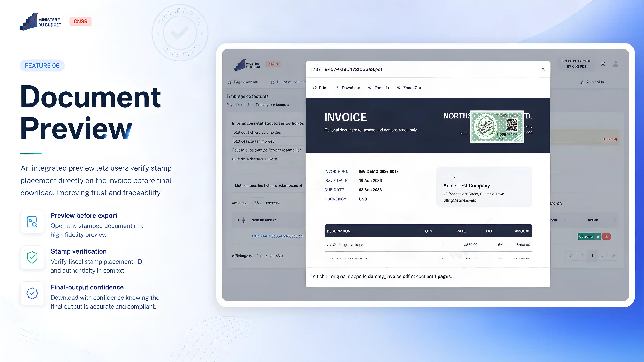Click the invoice number INV-DEMO-2026-0017
This screenshot has height=362, width=644.
[x=378, y=172]
